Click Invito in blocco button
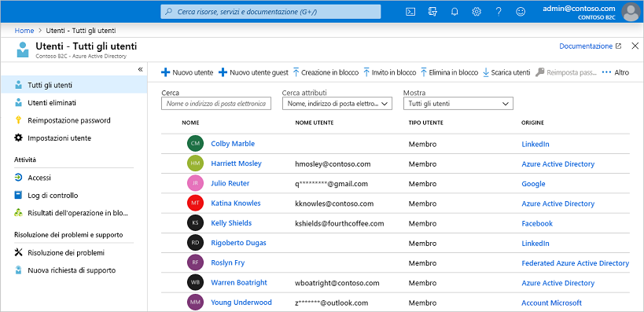644x312 pixels. pyautogui.click(x=390, y=72)
